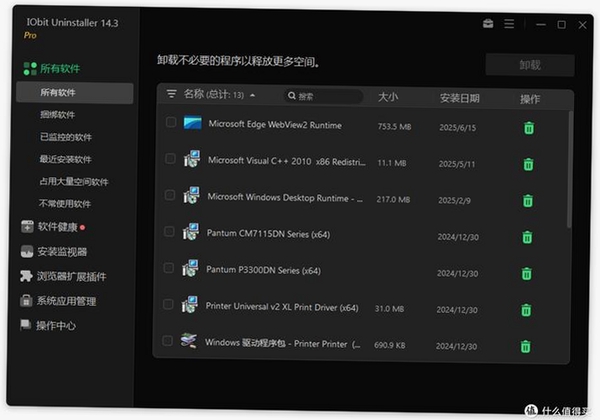
Task: Select the Microsoft Edge WebView2 Runtime name
Action: [x=275, y=125]
